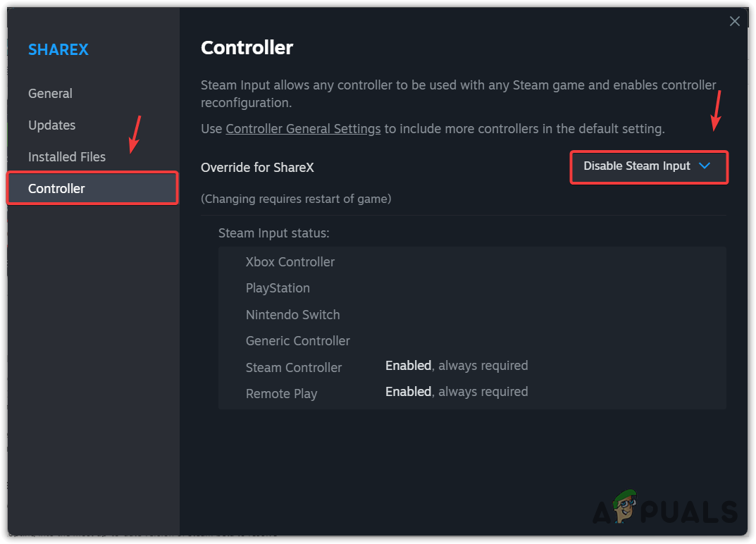Click the Steam Input status label
Image resolution: width=756 pixels, height=544 pixels.
[273, 233]
